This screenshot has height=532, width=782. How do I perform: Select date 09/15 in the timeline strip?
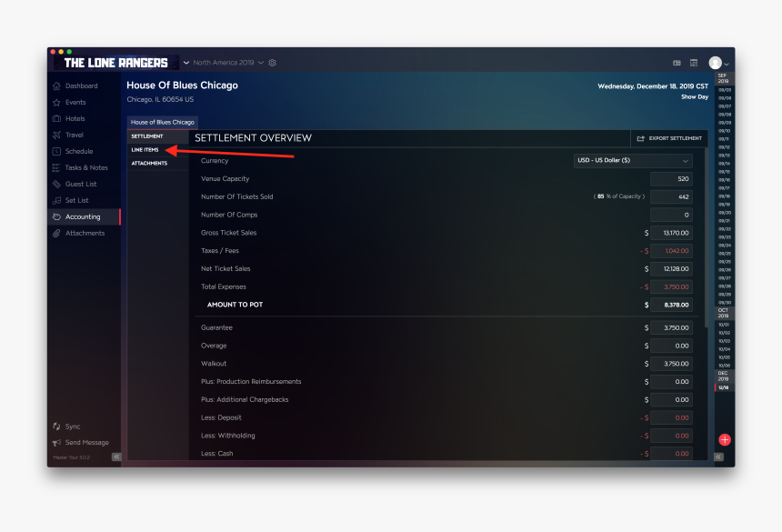[724, 172]
